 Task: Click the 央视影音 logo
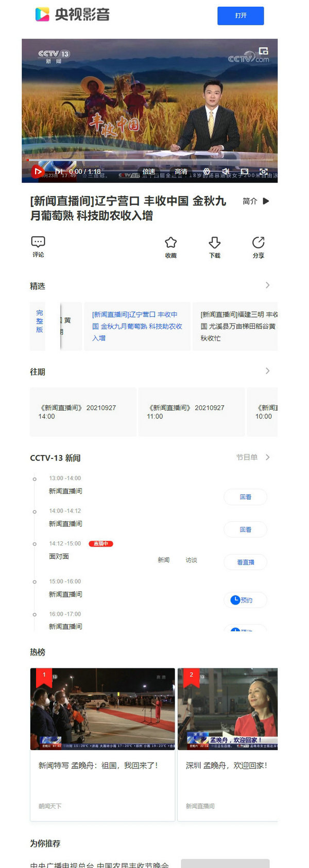click(x=72, y=14)
